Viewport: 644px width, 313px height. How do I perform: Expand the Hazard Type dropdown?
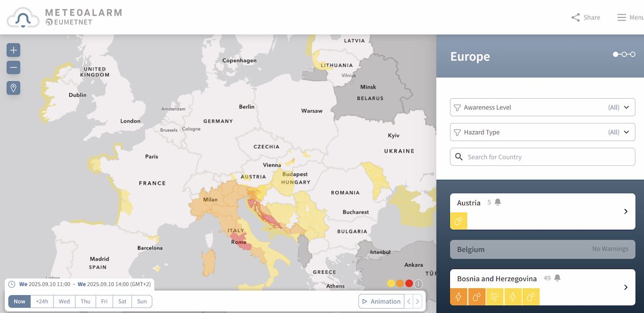click(542, 132)
